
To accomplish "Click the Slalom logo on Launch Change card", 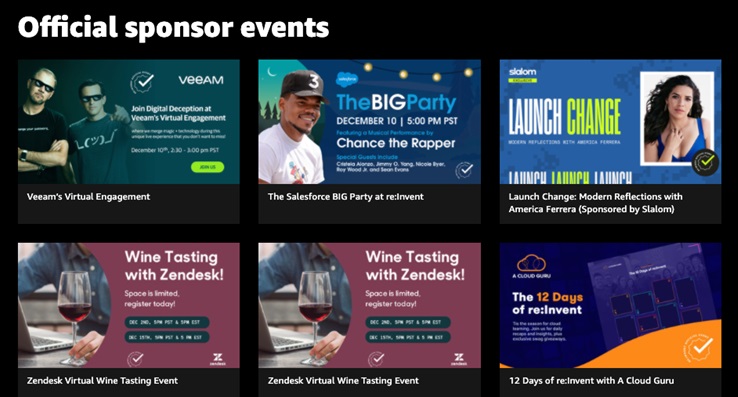I will (x=522, y=72).
